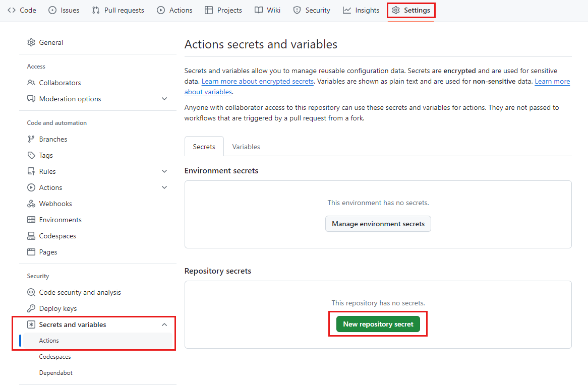Open Learn more about encrypted secrets link
The height and width of the screenshot is (390, 588).
[x=257, y=81]
